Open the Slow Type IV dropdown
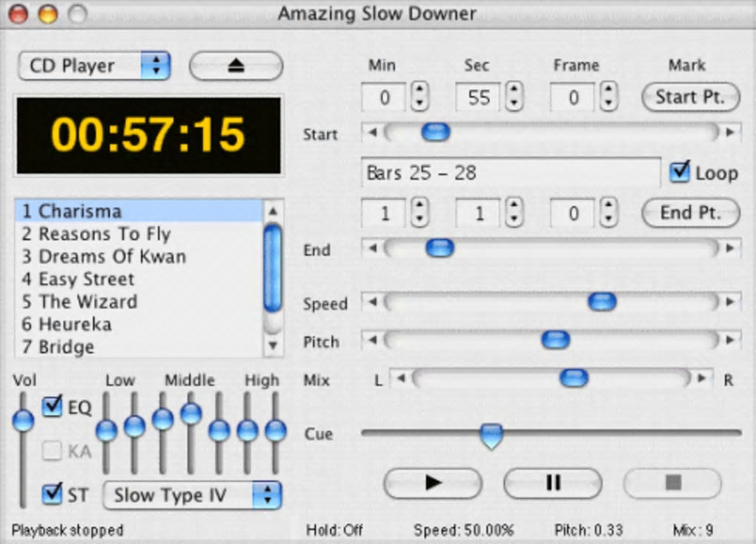The image size is (756, 544). point(192,495)
